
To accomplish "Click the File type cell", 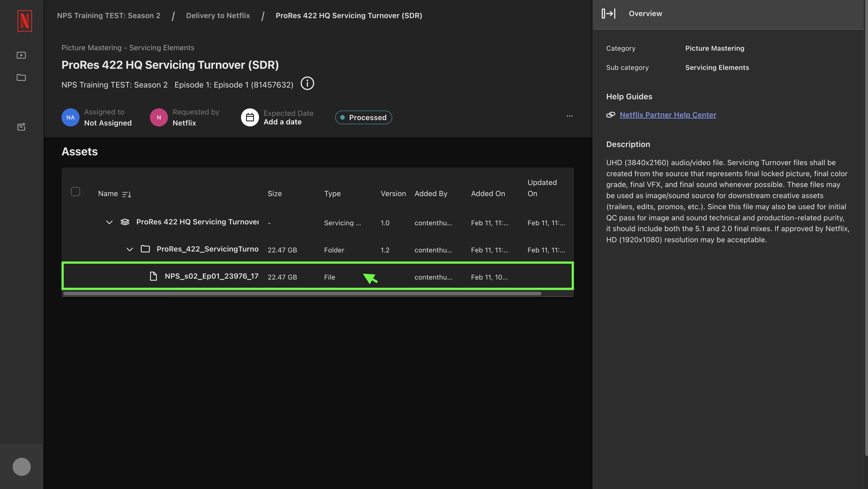I will click(x=330, y=277).
